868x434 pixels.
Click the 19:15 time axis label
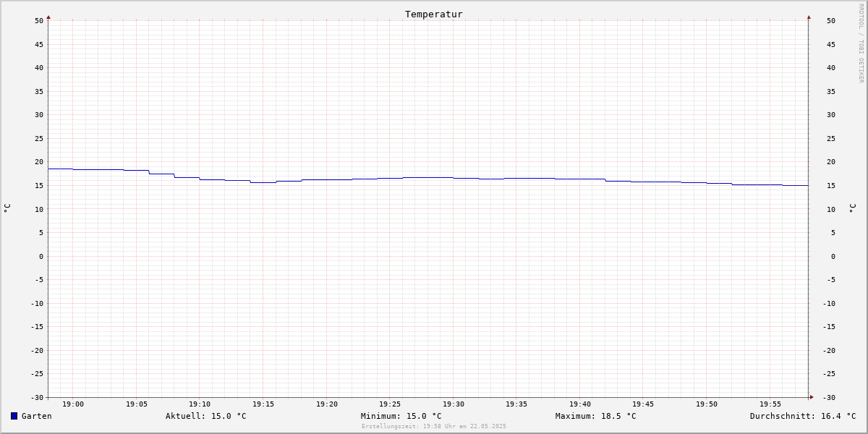(263, 404)
